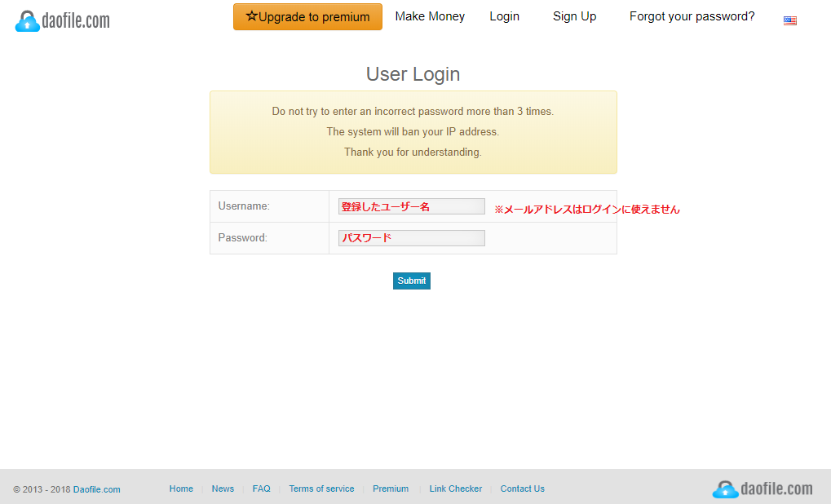Click the 'Password:' label
The width and height of the screenshot is (831, 504).
point(243,238)
